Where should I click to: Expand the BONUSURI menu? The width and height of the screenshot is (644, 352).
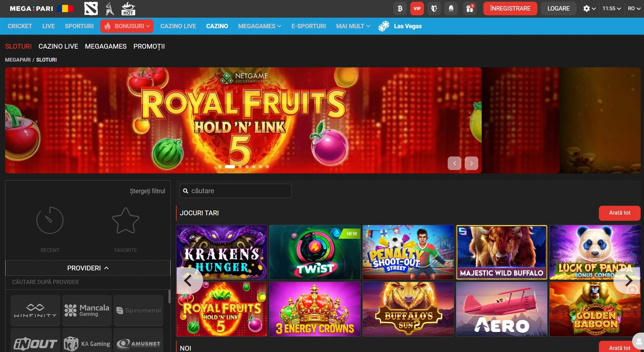point(127,26)
